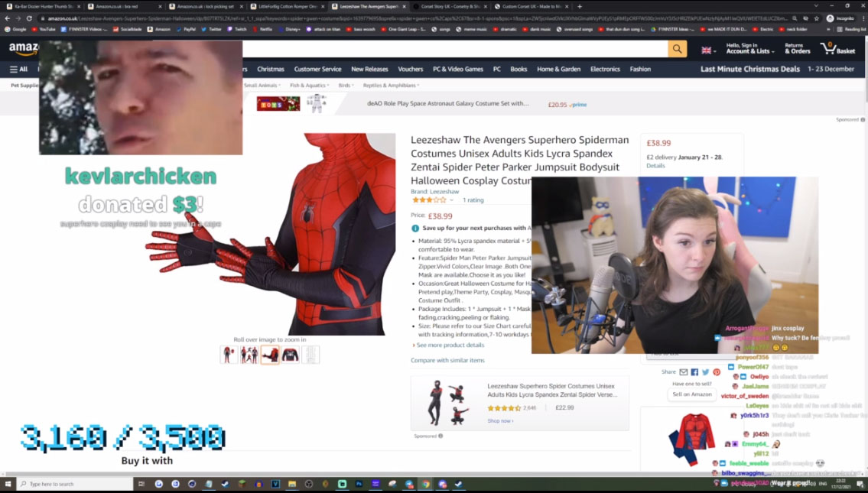Open the All hamburger menu
The height and width of the screenshot is (493, 868).
(19, 69)
